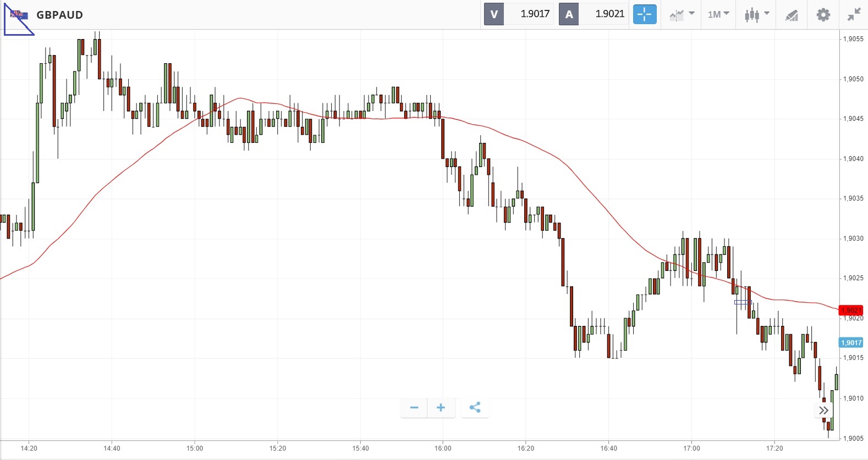Image resolution: width=868 pixels, height=460 pixels.
Task: Select the red 1.9021 price label on axis
Action: click(x=851, y=311)
